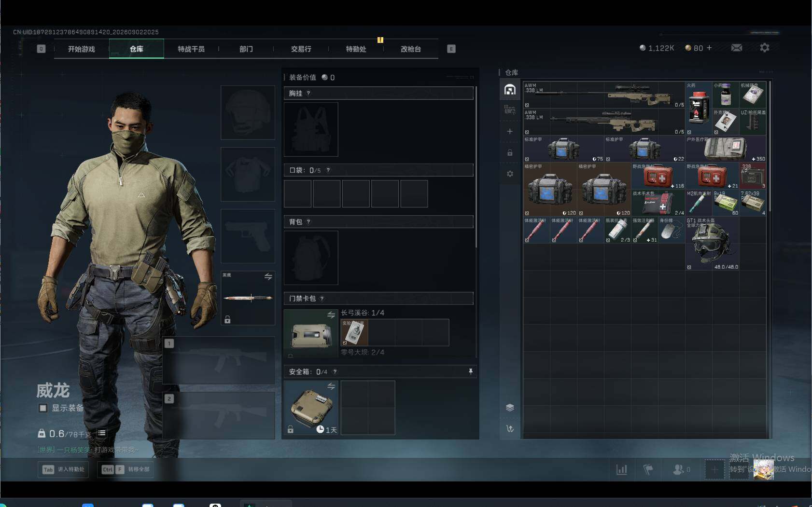Select the 战术手术包 surgical kit
Viewport: 812px width, 507px height.
[658, 203]
